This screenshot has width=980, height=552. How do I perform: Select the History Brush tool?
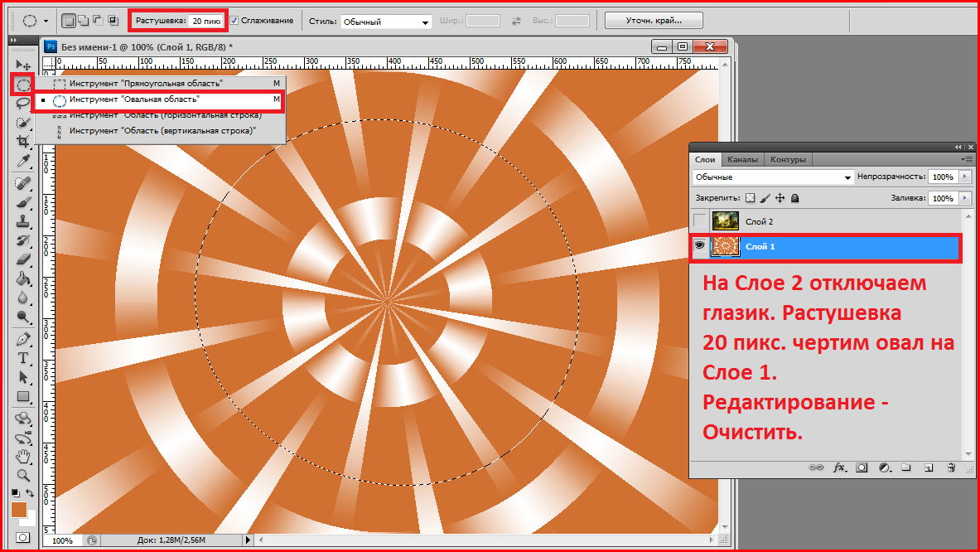(x=23, y=240)
